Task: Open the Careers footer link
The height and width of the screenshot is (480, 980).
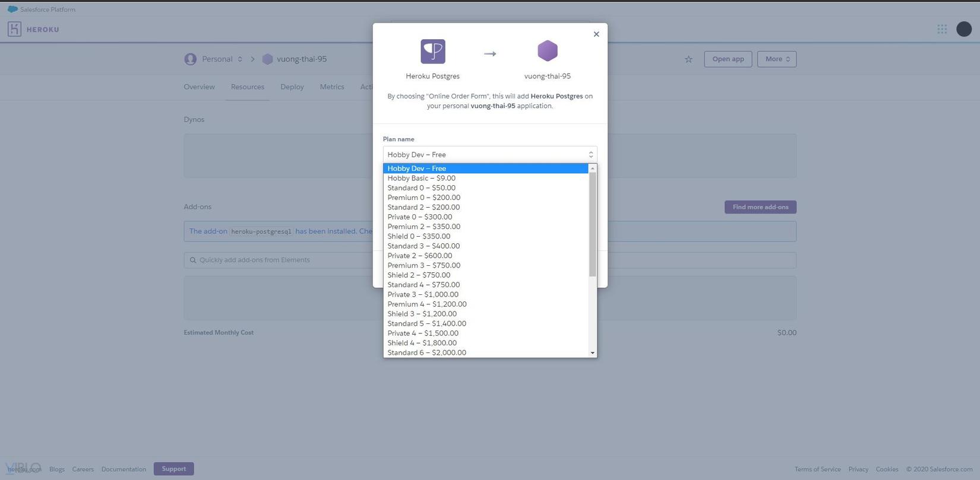Action: click(83, 469)
